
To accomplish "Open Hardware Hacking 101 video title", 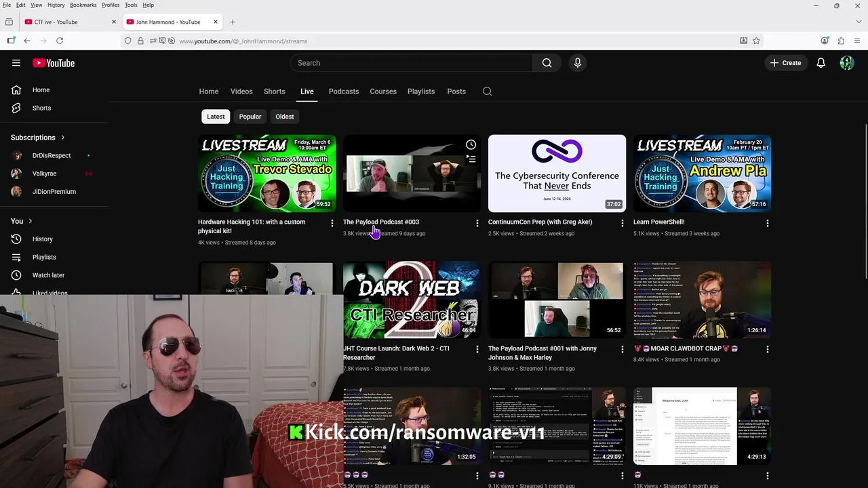I will (x=252, y=226).
